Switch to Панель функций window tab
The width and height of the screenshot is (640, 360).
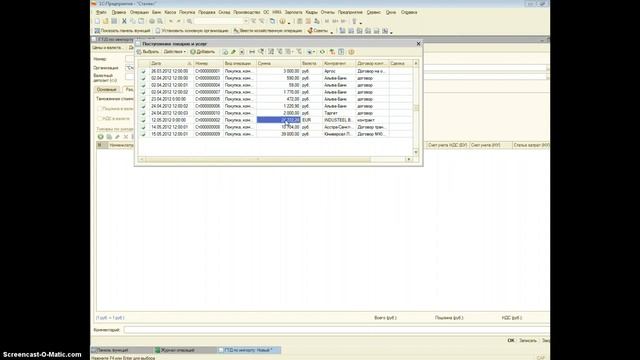click(121, 350)
